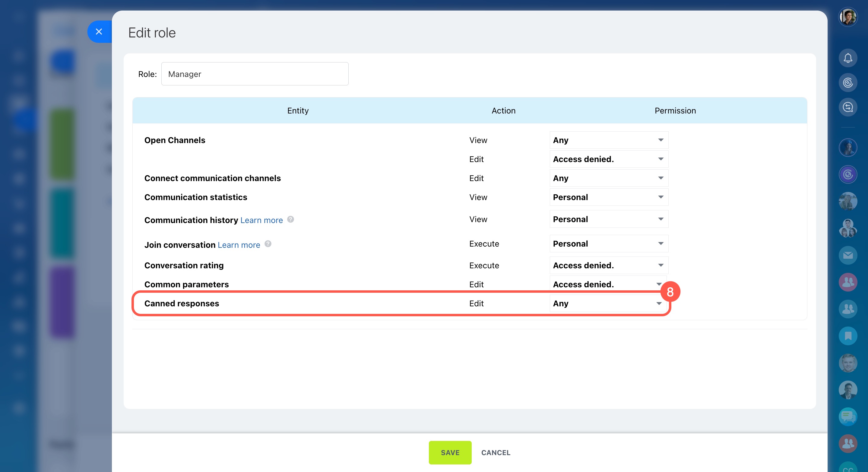The width and height of the screenshot is (868, 472).
Task: Open Conversation rating permission dropdown
Action: [609, 265]
